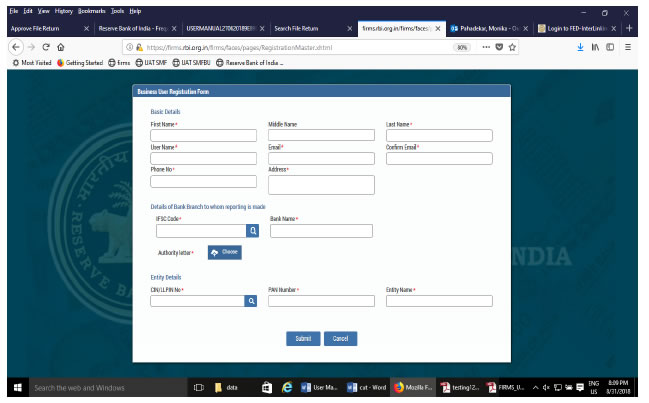The height and width of the screenshot is (403, 649).
Task: Reload the page with the refresh icon
Action: click(46, 47)
